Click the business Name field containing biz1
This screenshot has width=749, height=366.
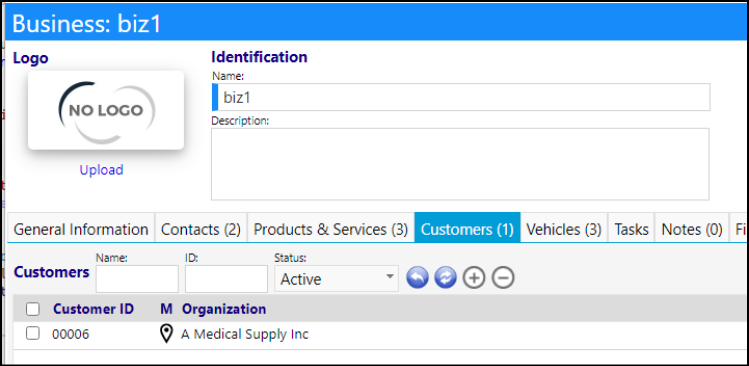point(461,97)
